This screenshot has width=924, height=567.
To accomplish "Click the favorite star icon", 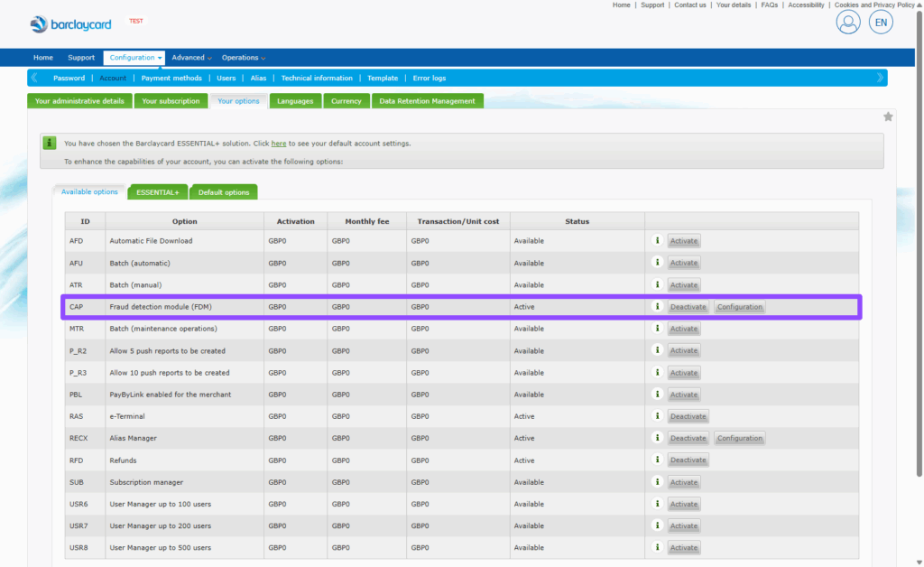I will click(x=888, y=116).
